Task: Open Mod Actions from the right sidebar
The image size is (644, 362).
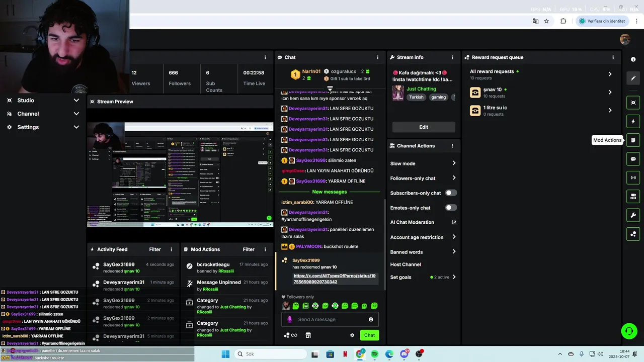Action: click(x=633, y=140)
